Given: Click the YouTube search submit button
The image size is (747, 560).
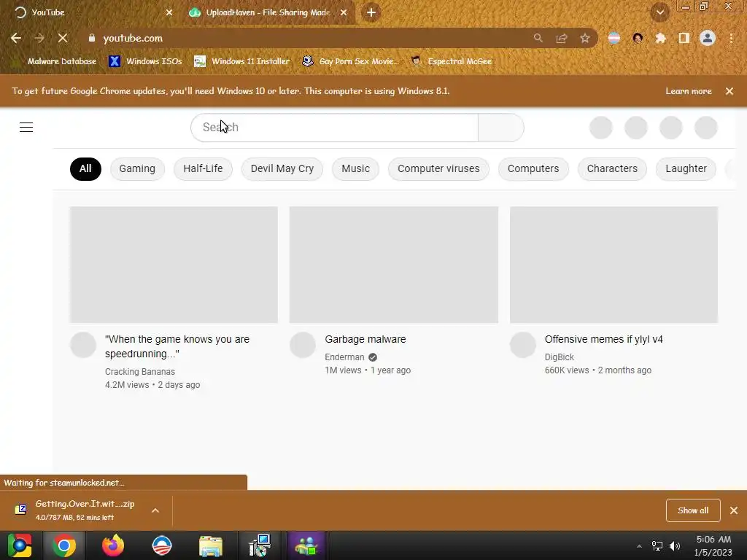Looking at the screenshot, I should click(x=500, y=128).
